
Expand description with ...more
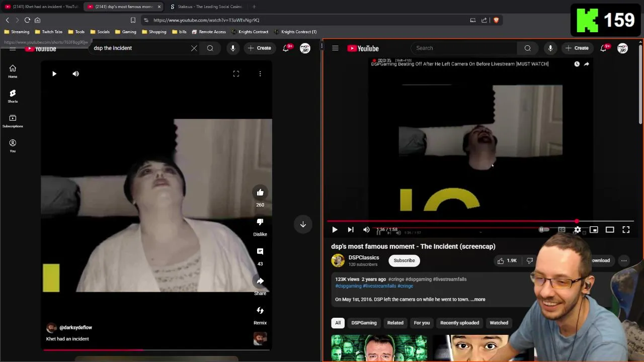[478, 299]
